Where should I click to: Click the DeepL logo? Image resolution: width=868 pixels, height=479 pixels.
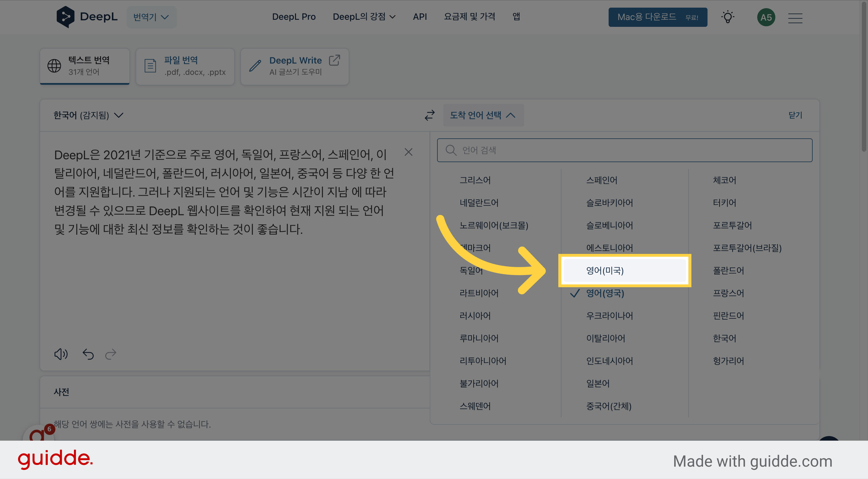point(87,17)
